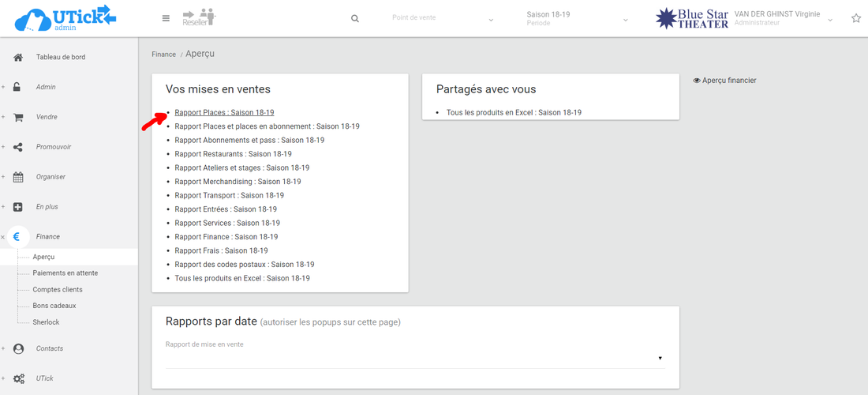This screenshot has height=395, width=868.
Task: Expand the Rapport de mise en vente dropdown
Action: coord(414,358)
